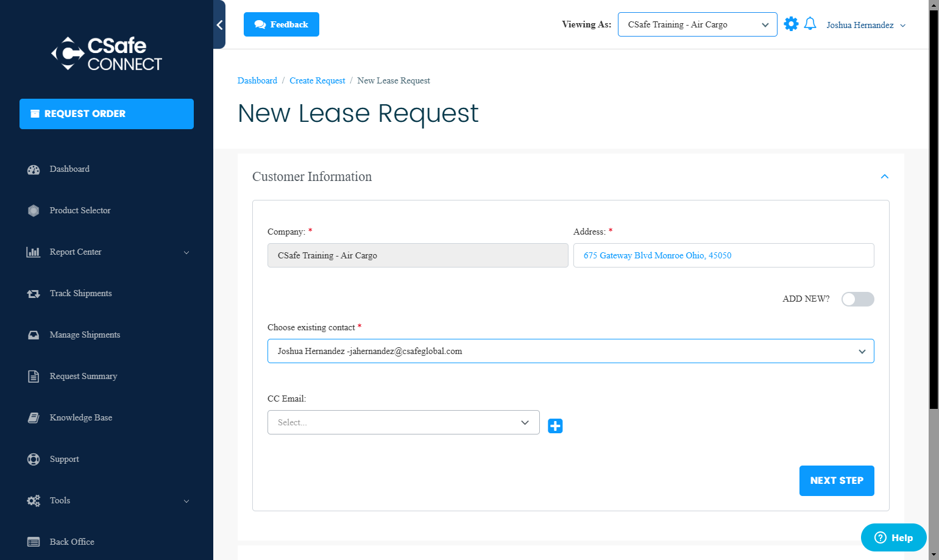This screenshot has width=939, height=560.
Task: Click the Company field
Action: point(418,255)
